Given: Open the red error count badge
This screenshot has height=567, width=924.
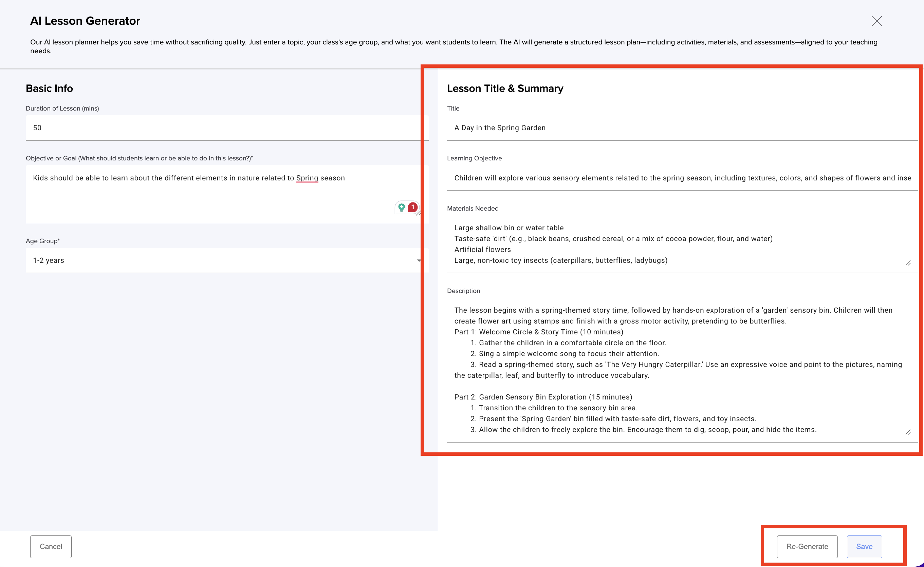Looking at the screenshot, I should (413, 207).
